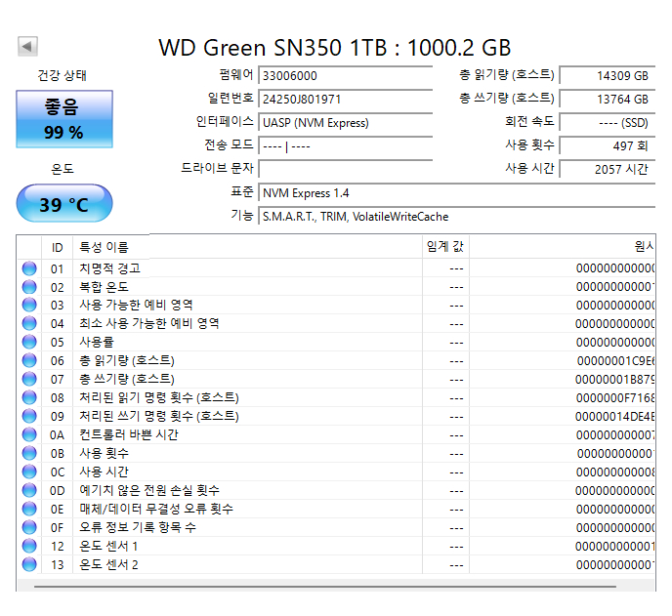This screenshot has width=672, height=616.
Task: Select the 컨트롤러 바쁜 시간 row
Action: click(336, 434)
